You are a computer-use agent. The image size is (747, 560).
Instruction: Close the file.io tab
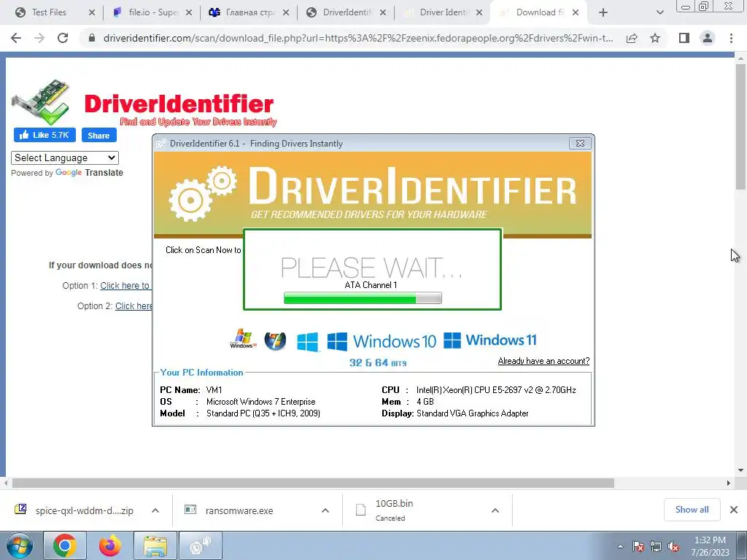189,13
